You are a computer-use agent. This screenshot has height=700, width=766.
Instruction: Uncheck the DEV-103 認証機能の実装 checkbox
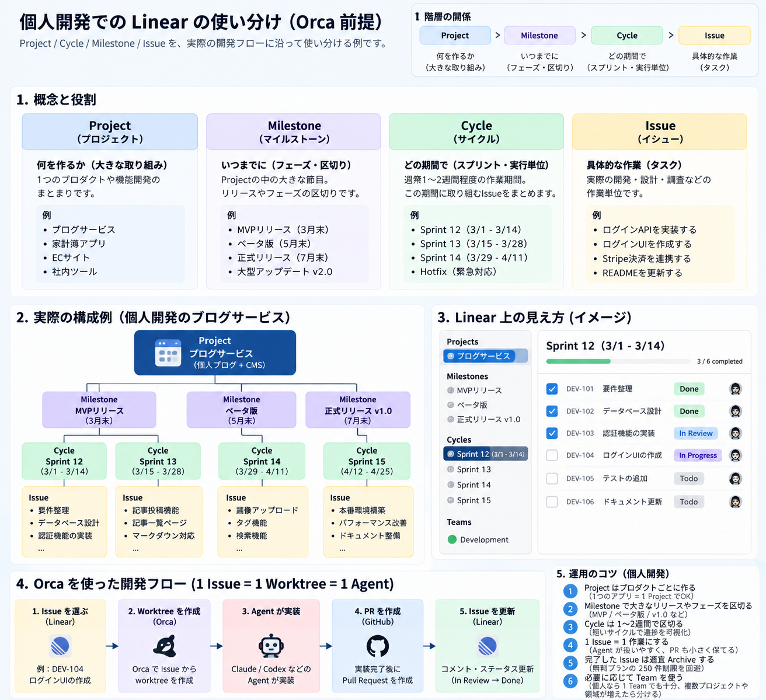click(552, 433)
